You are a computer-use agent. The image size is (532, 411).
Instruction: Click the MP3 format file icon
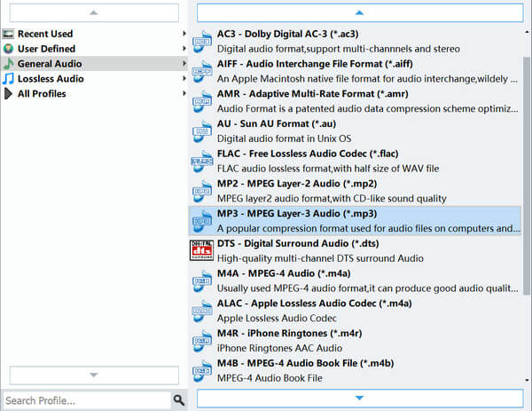coord(202,221)
